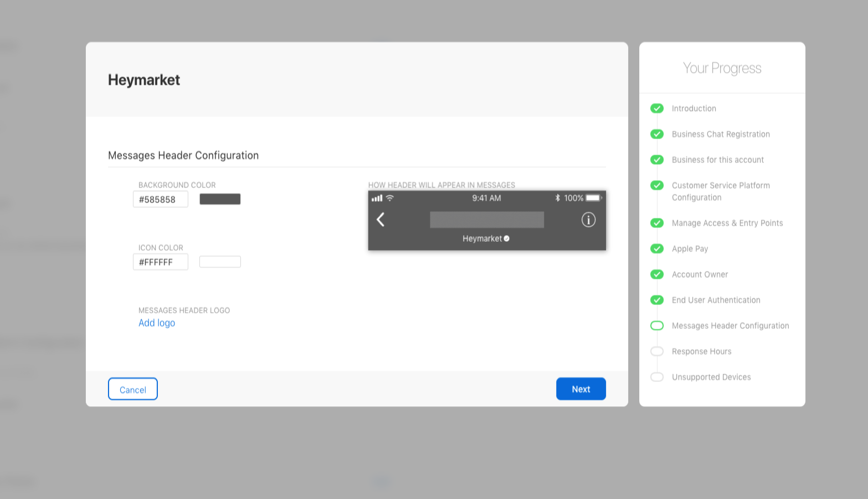Click the Wi-Fi icon in preview status bar
Viewport: 868px width, 499px height.
tap(390, 198)
